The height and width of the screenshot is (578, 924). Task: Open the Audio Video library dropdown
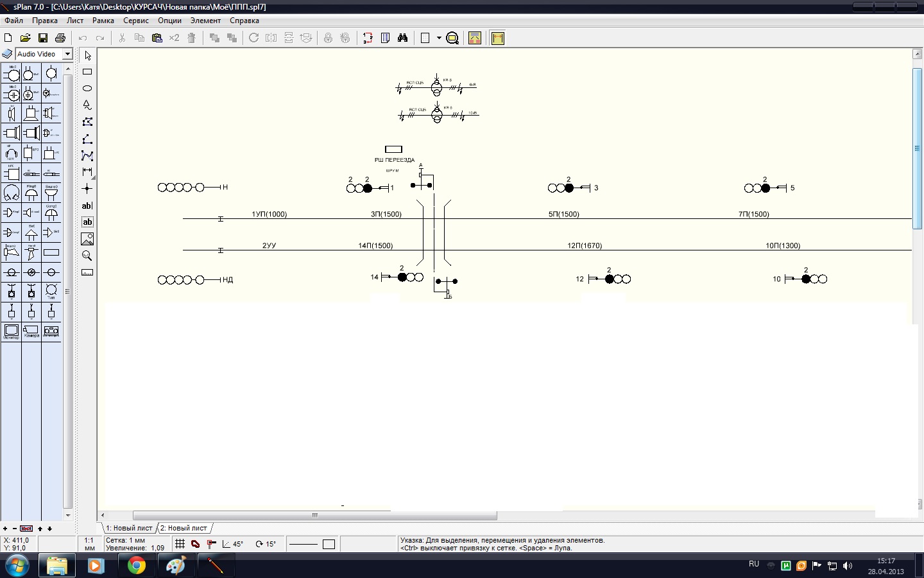[x=67, y=54]
